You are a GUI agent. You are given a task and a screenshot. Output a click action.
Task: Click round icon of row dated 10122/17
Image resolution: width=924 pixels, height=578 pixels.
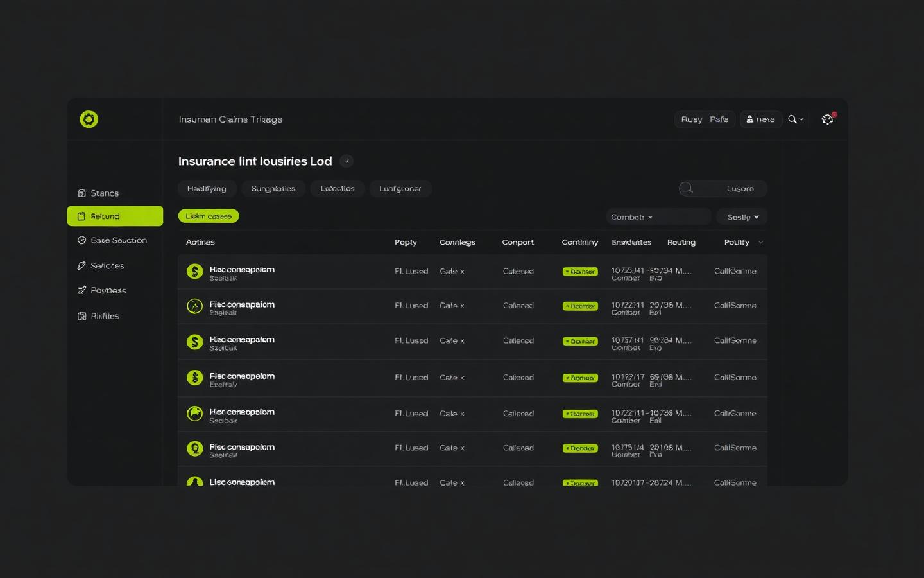[194, 378]
